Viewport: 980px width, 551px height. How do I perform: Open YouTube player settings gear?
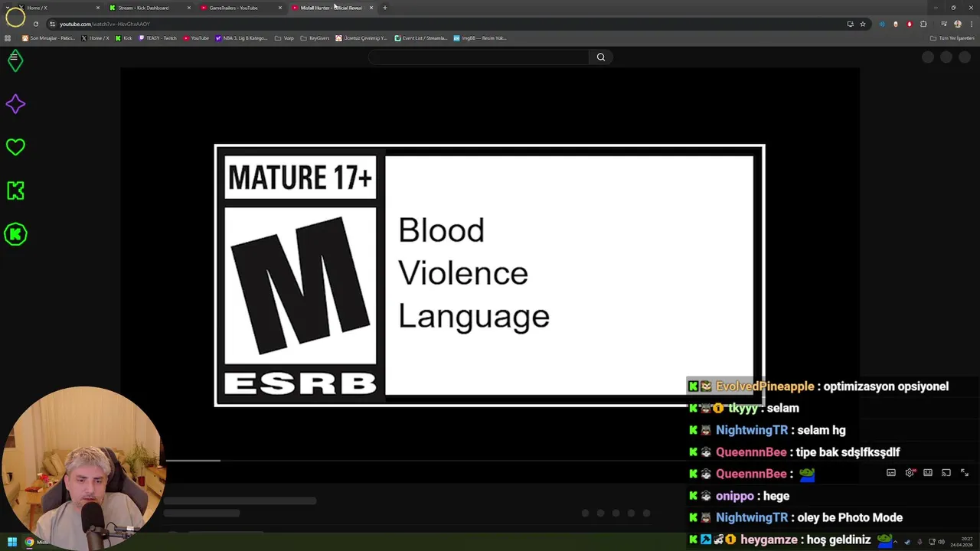click(910, 473)
